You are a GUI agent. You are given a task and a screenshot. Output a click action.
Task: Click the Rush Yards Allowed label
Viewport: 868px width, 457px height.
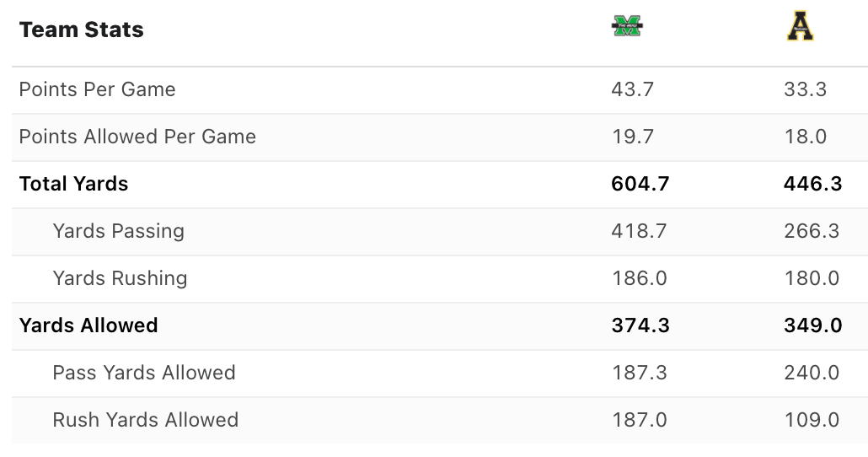point(146,420)
